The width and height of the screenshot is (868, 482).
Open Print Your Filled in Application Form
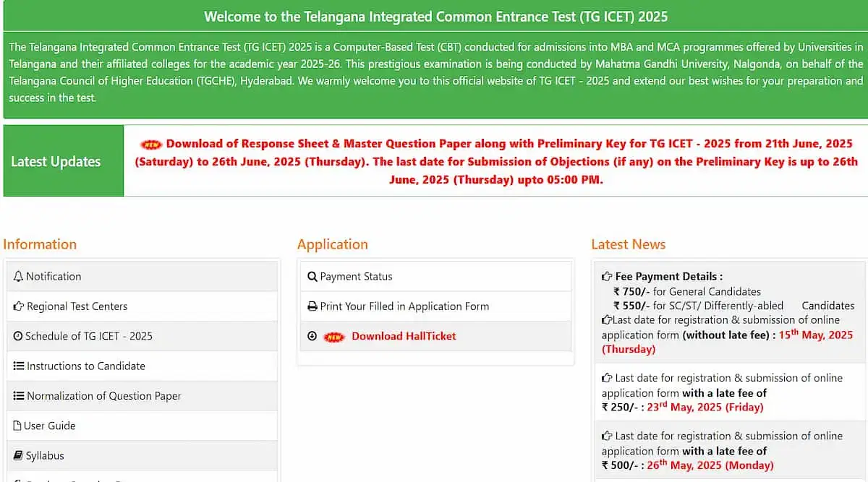(x=404, y=306)
